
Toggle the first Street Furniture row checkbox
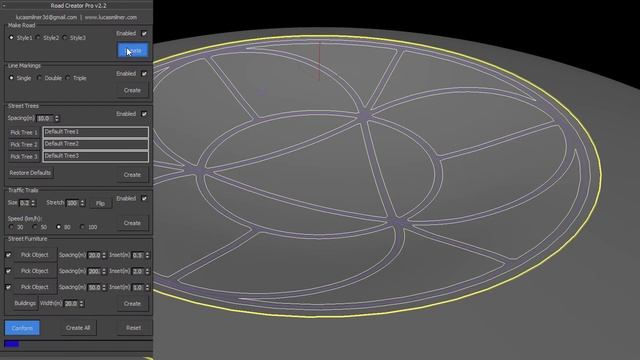8,255
